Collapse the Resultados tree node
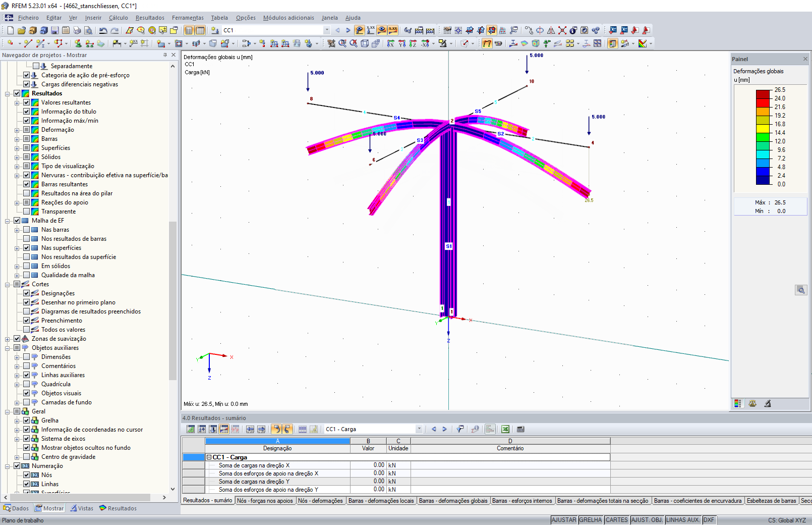 [8, 93]
